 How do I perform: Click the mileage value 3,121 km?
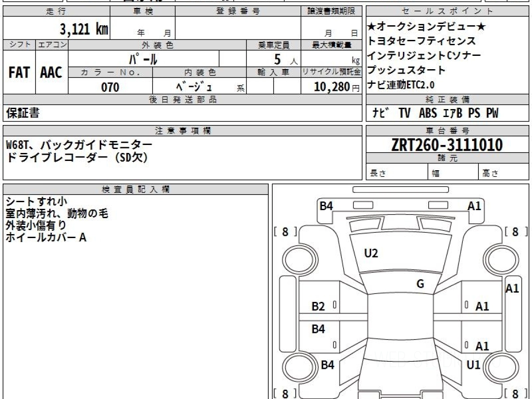84,29
